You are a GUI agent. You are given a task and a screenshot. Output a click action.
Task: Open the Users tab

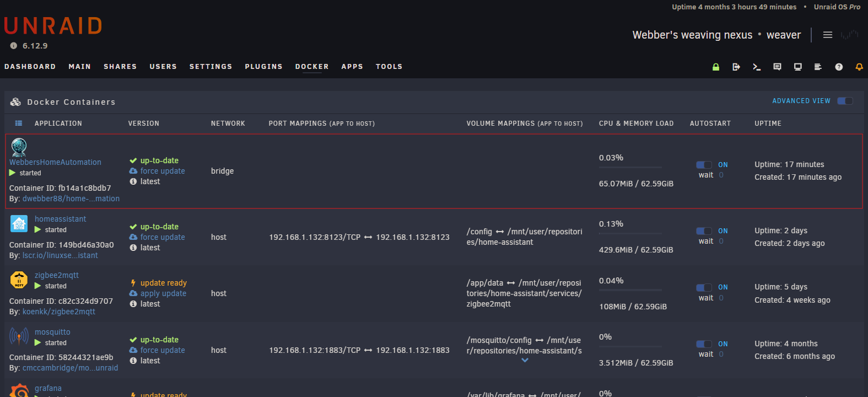coord(163,67)
